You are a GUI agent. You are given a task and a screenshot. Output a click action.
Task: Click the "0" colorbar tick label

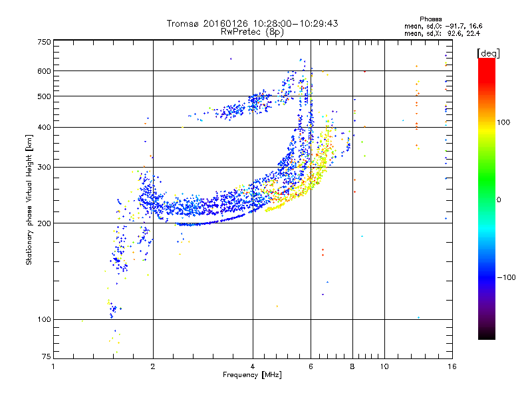click(x=499, y=199)
